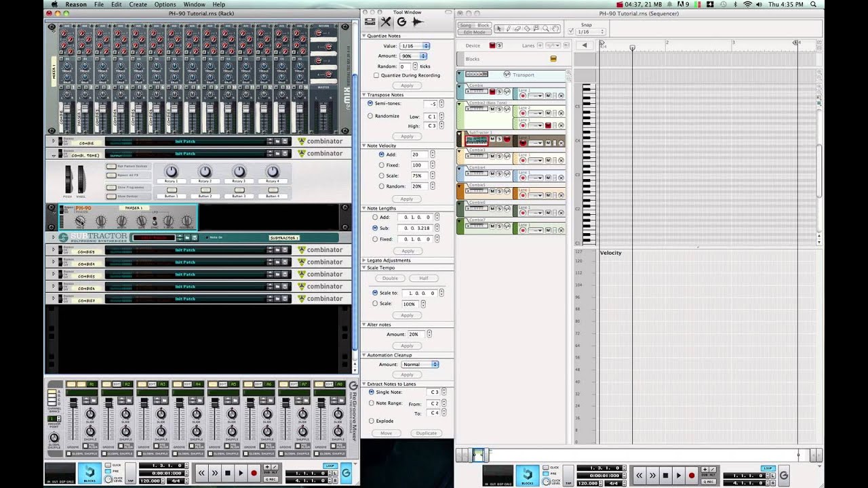This screenshot has width=868, height=488.
Task: Open the Quantize Amount 90% dropdown
Action: click(413, 56)
